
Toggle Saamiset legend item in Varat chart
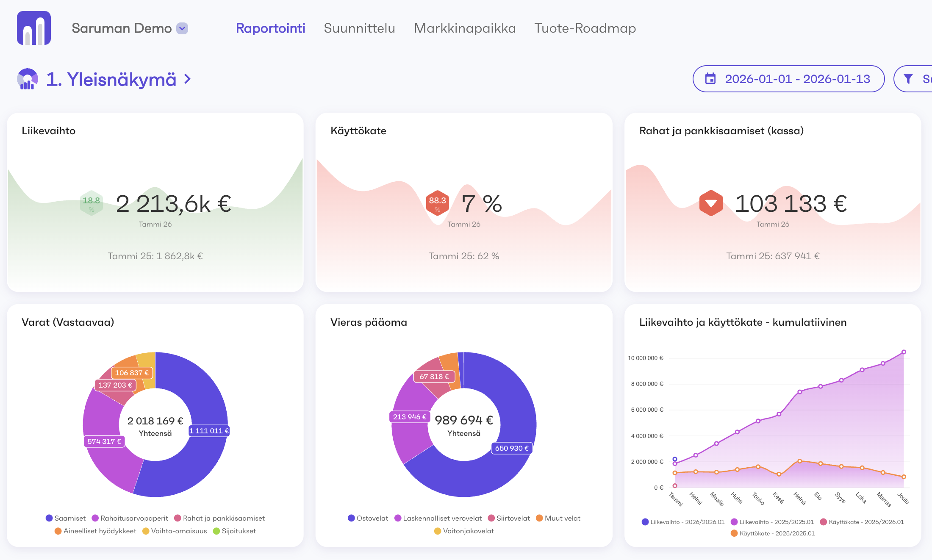[66, 518]
